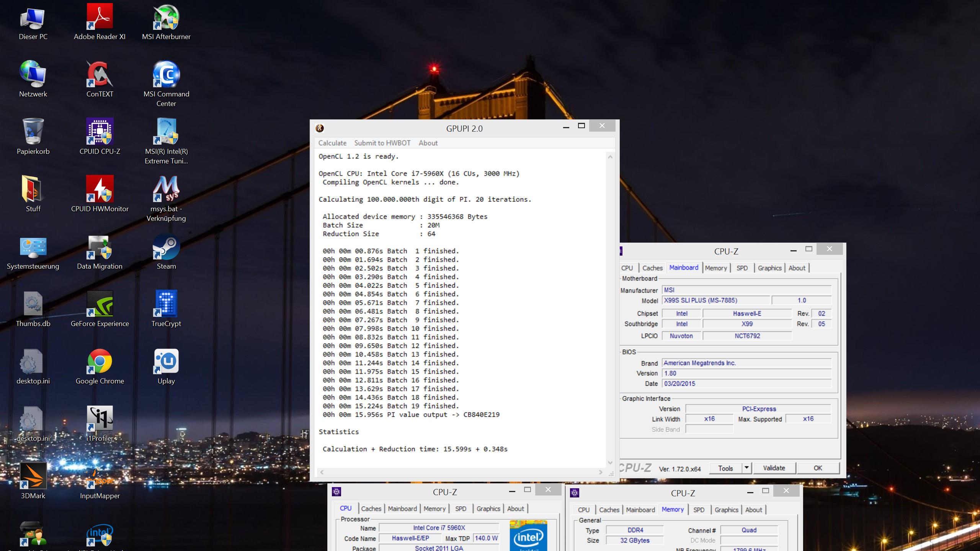This screenshot has width=980, height=551.
Task: Launch Adobe Reader XI shortcut
Action: click(100, 22)
